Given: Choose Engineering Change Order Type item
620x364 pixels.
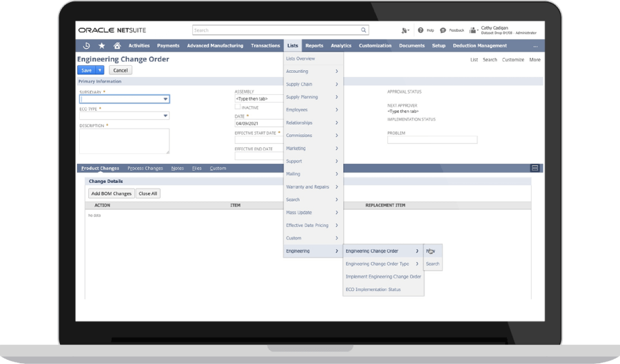Looking at the screenshot, I should pos(383,264).
